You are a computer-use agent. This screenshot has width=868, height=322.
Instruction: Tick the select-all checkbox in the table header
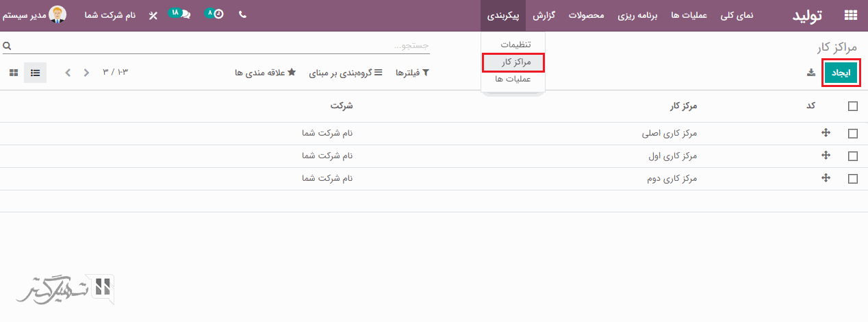(x=852, y=106)
